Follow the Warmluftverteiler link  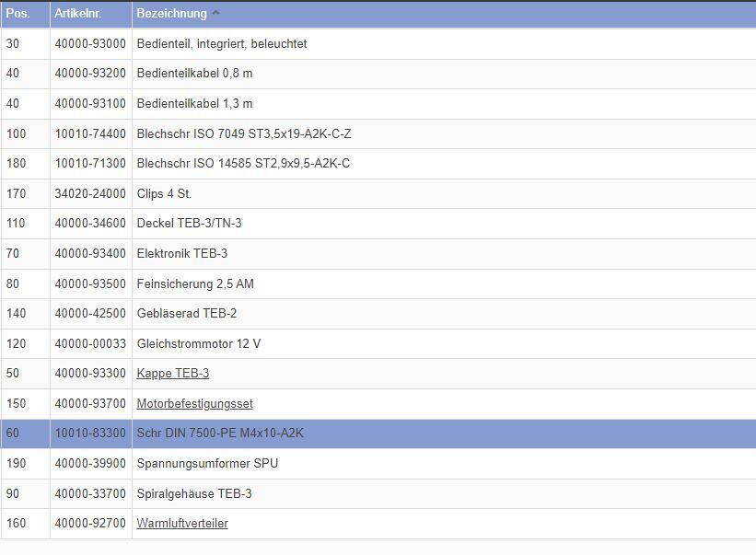click(x=182, y=524)
